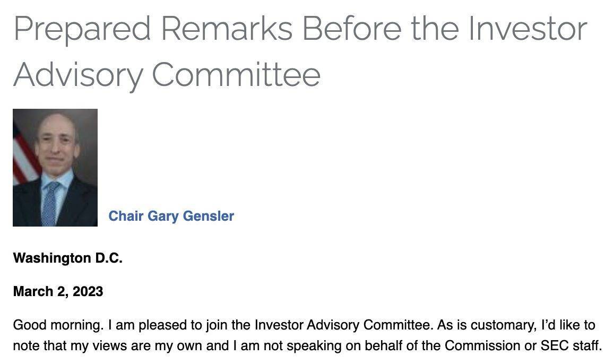Viewport: 605px width, 364px height.
Task: Click the word "Remarks" in the heading
Action: [x=227, y=29]
